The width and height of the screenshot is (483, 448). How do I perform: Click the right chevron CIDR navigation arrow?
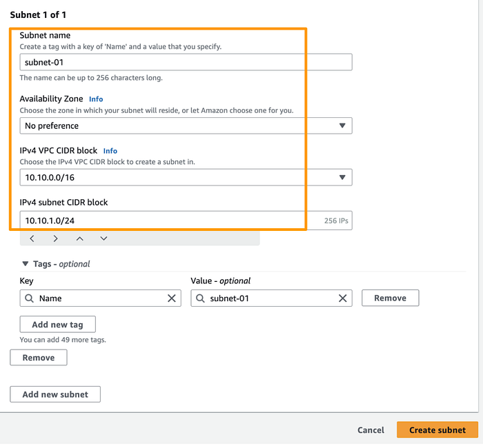55,238
